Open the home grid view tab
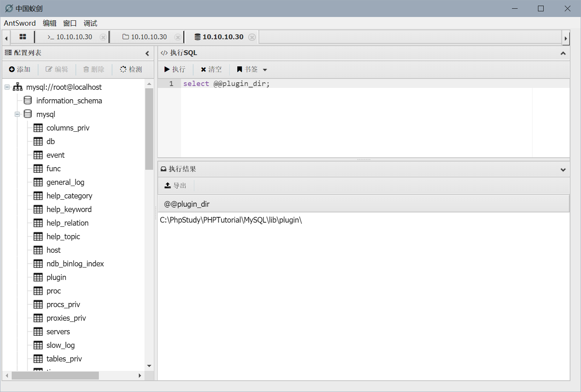Image resolution: width=581 pixels, height=392 pixels. pos(23,37)
